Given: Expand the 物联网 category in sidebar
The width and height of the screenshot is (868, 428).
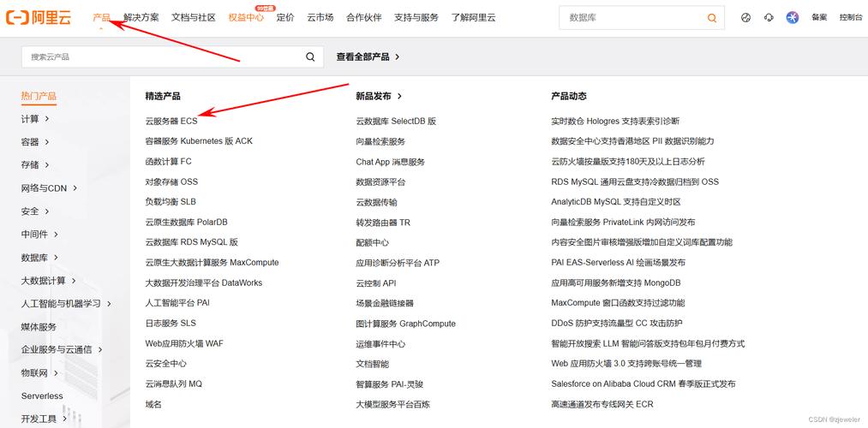Looking at the screenshot, I should 40,373.
